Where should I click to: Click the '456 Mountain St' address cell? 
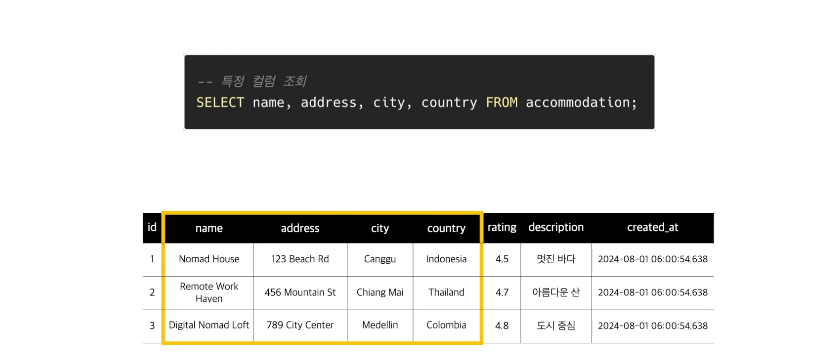[x=300, y=292]
